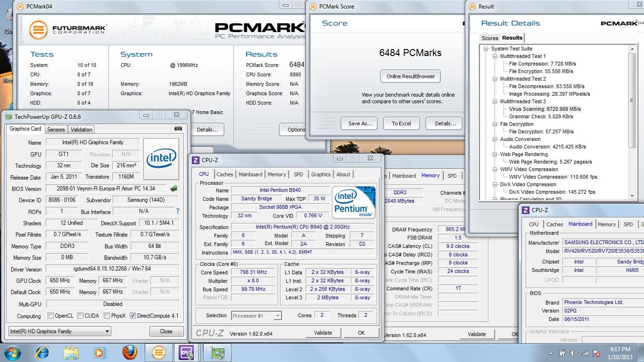This screenshot has height=362, width=644.
Task: Select the File Compression: 7.728 MB/s row
Action: [542, 64]
